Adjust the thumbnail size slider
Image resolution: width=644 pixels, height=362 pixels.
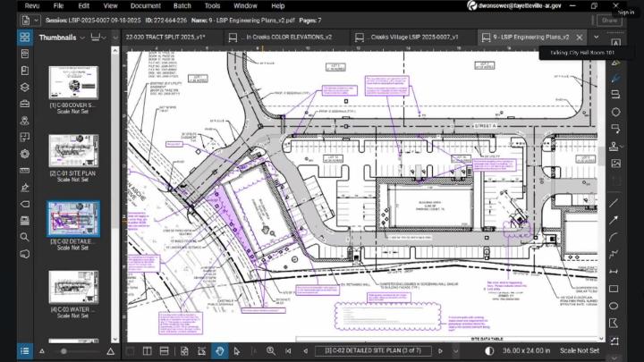(x=64, y=351)
